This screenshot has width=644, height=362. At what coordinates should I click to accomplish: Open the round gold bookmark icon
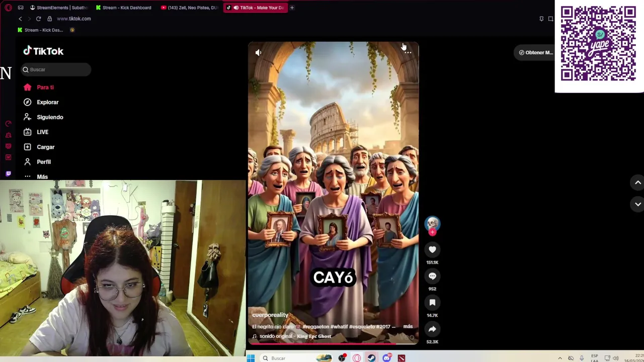coord(72,30)
